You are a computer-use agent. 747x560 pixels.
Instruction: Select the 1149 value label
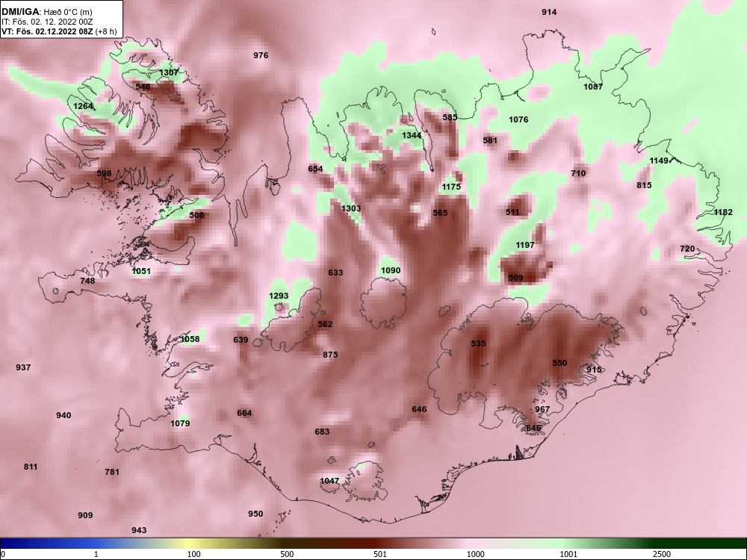(x=660, y=161)
